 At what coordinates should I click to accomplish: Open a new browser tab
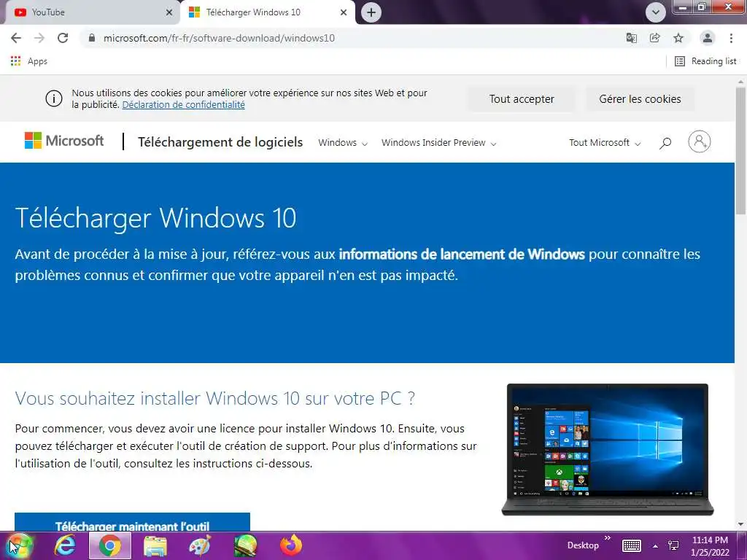click(371, 12)
